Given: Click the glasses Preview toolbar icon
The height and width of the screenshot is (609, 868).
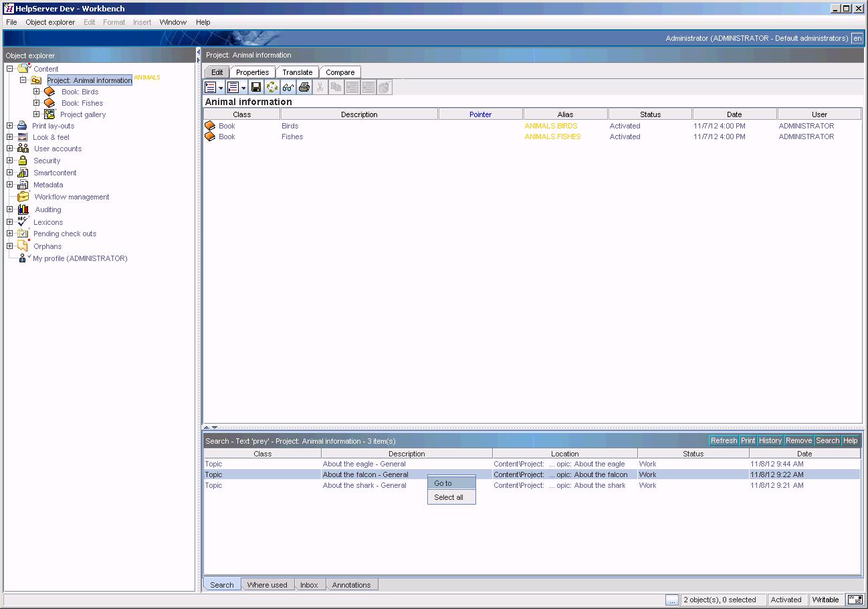Looking at the screenshot, I should tap(288, 87).
